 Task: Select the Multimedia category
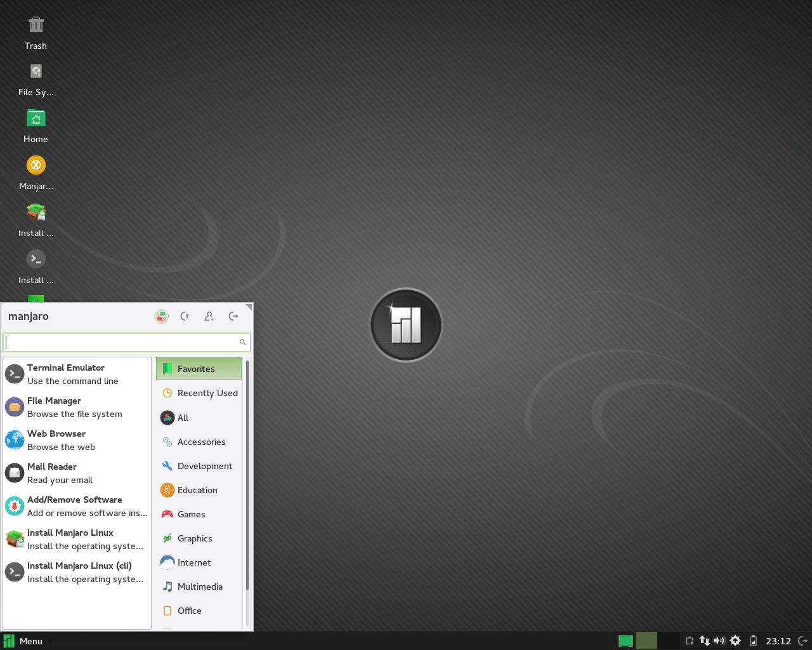[199, 587]
